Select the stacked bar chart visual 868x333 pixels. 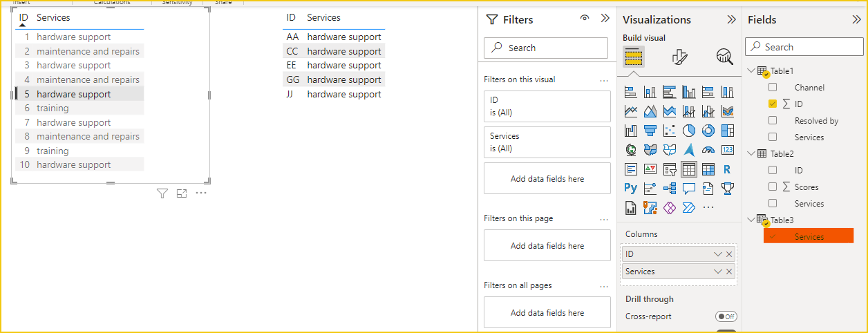(x=630, y=92)
